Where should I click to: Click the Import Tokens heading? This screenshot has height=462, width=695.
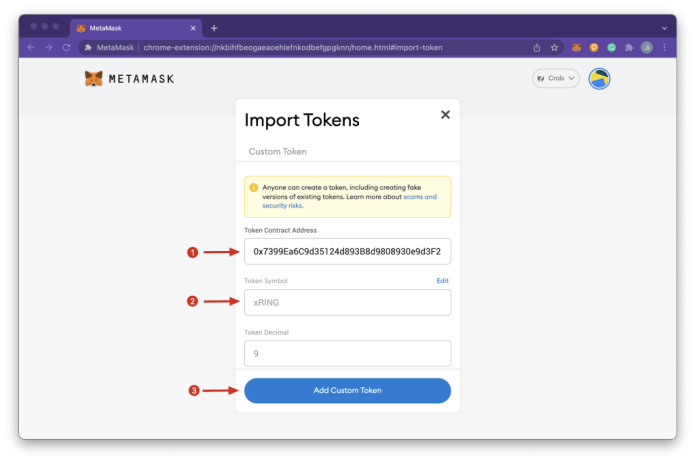coord(302,120)
